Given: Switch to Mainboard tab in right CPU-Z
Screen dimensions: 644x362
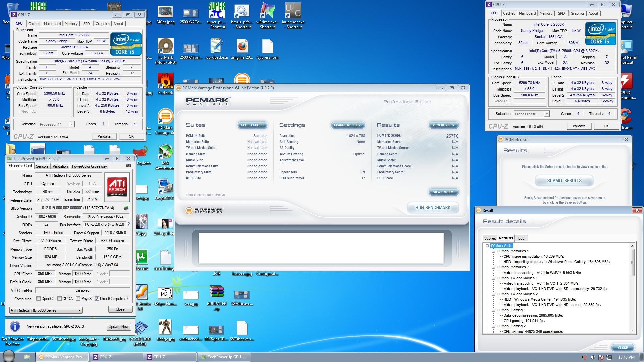Looking at the screenshot, I should [527, 13].
